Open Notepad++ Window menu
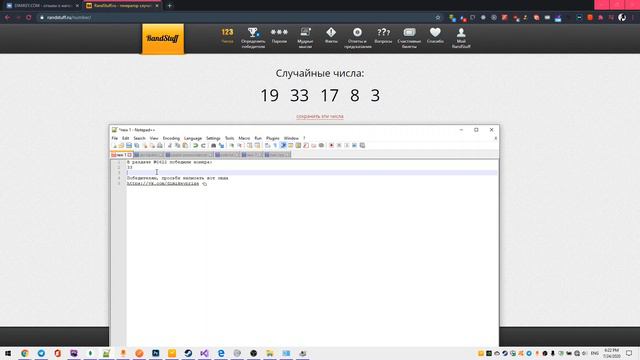The image size is (640, 360). (x=291, y=138)
